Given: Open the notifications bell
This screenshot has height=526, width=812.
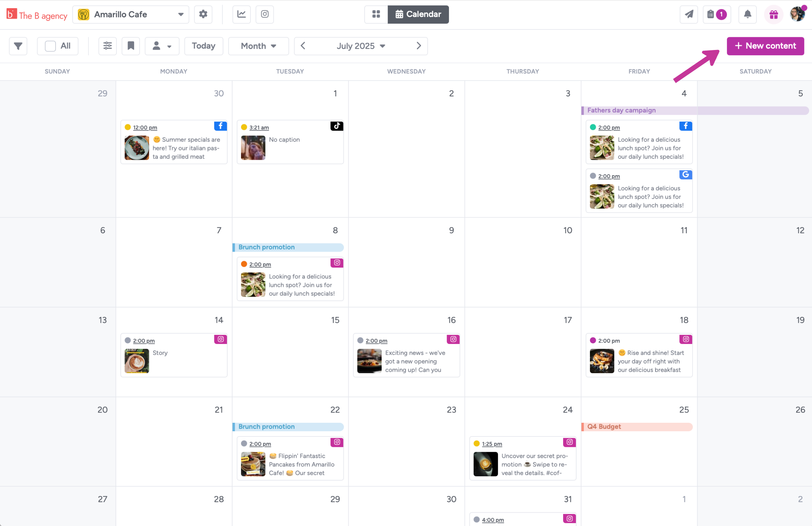Looking at the screenshot, I should [x=747, y=14].
